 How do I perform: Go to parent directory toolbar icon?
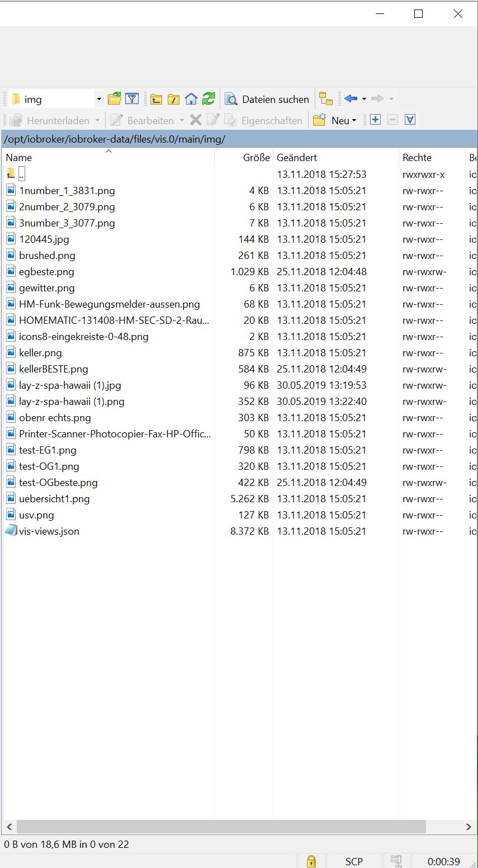[x=157, y=100]
